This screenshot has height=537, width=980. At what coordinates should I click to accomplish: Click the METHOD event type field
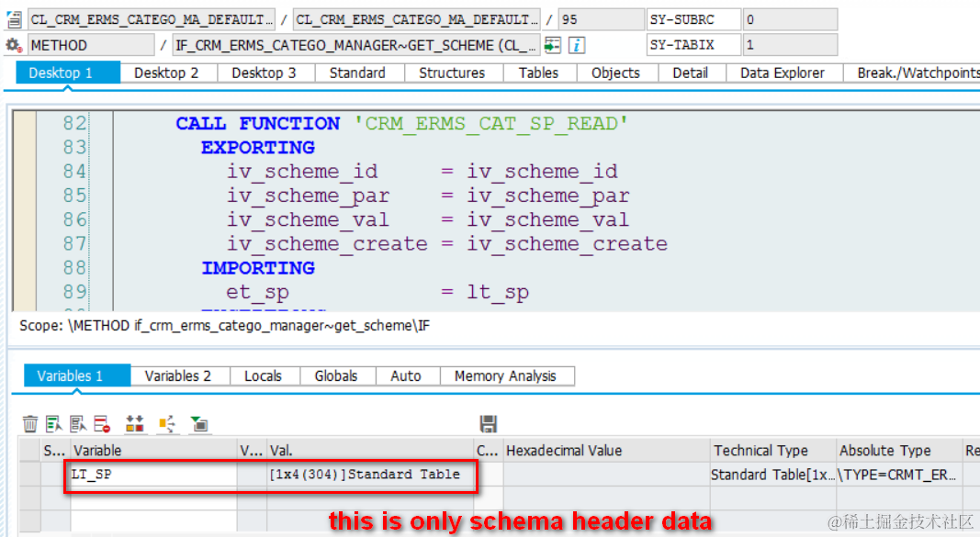pyautogui.click(x=91, y=45)
